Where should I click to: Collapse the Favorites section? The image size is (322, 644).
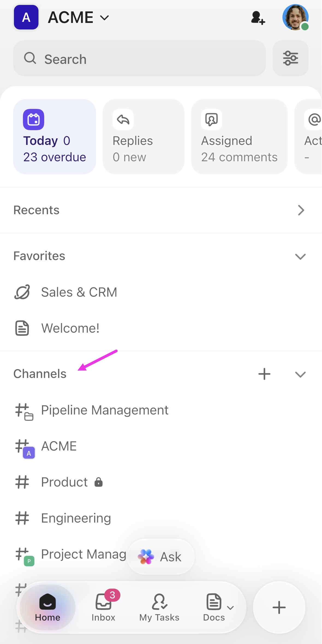click(x=300, y=256)
